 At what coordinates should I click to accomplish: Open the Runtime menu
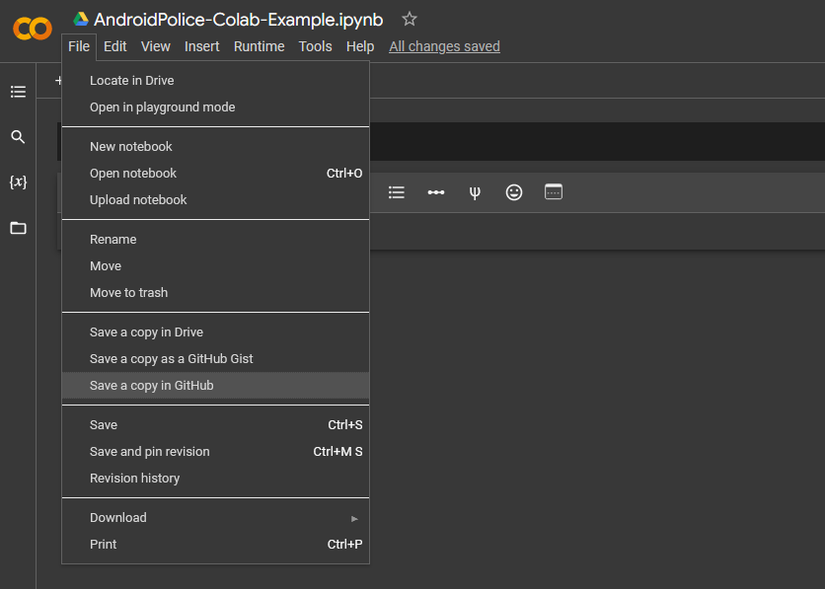(259, 46)
